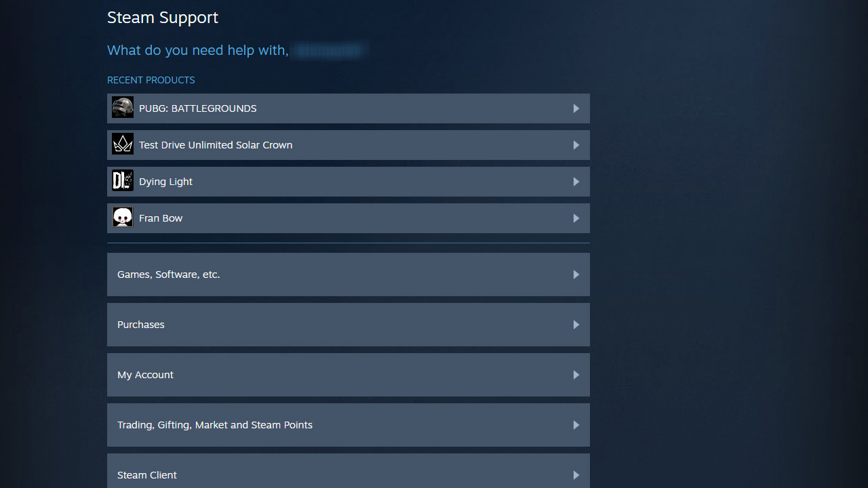Click the arrow on Fran Bow row
The width and height of the screenshot is (868, 488).
tap(576, 218)
